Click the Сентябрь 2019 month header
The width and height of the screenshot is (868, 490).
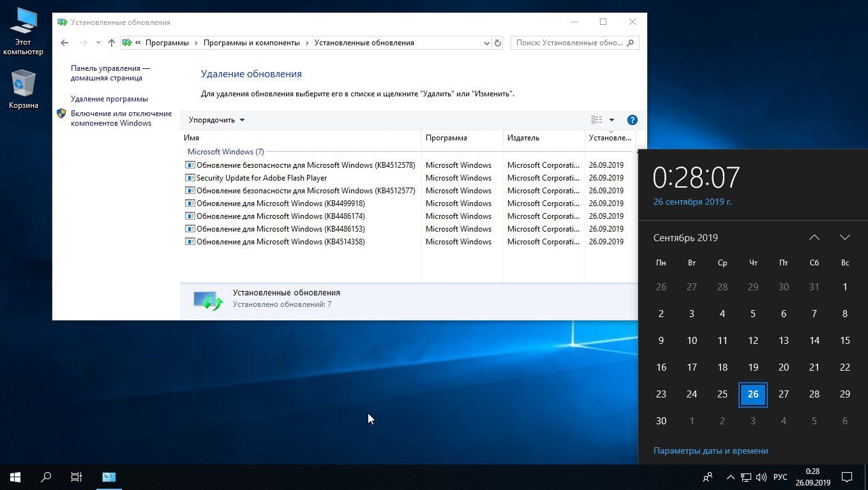tap(685, 237)
